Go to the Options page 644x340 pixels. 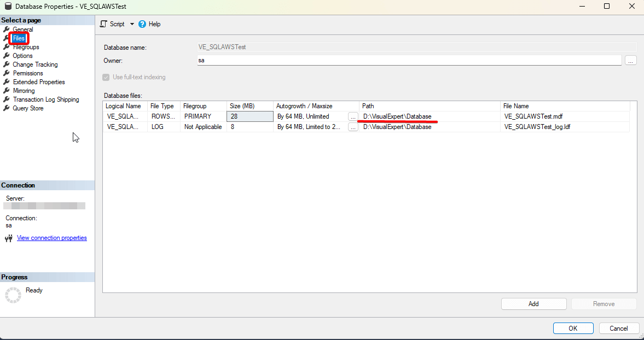(22, 56)
